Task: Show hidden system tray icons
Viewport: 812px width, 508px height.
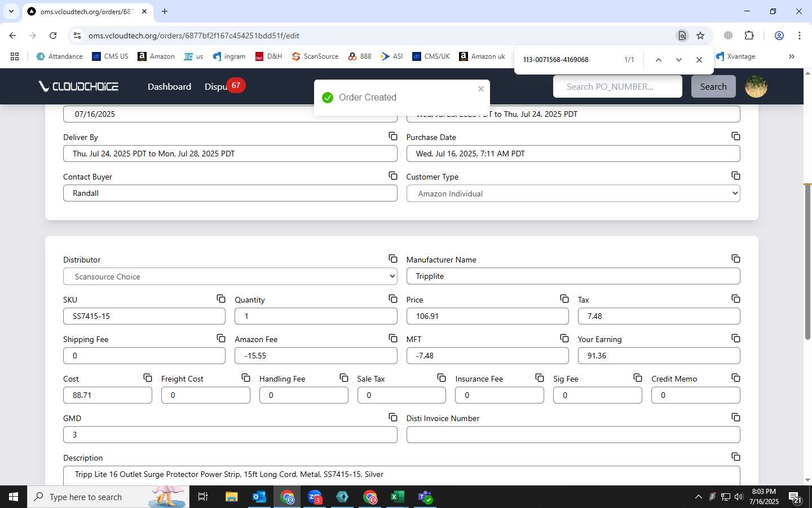Action: (699, 497)
